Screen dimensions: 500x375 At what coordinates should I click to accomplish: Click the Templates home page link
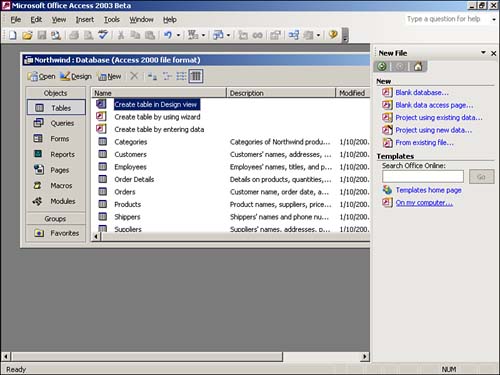pyautogui.click(x=428, y=190)
